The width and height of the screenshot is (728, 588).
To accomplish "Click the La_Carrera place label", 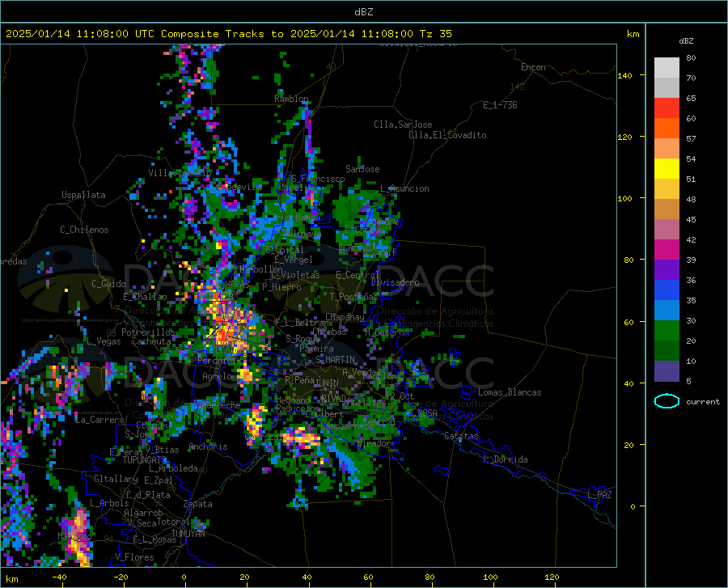I will pos(99,420).
